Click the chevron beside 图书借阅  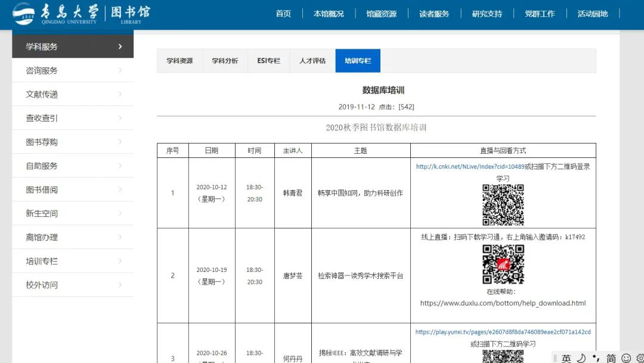click(120, 190)
